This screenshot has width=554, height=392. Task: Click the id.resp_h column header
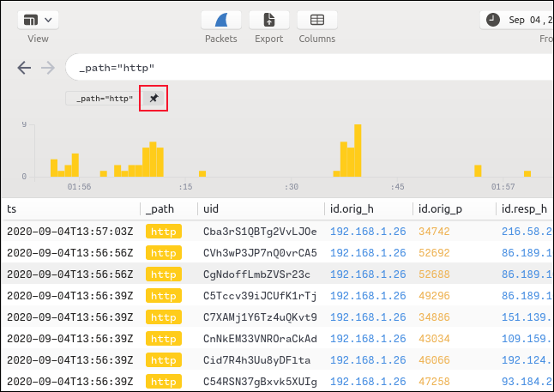[524, 209]
